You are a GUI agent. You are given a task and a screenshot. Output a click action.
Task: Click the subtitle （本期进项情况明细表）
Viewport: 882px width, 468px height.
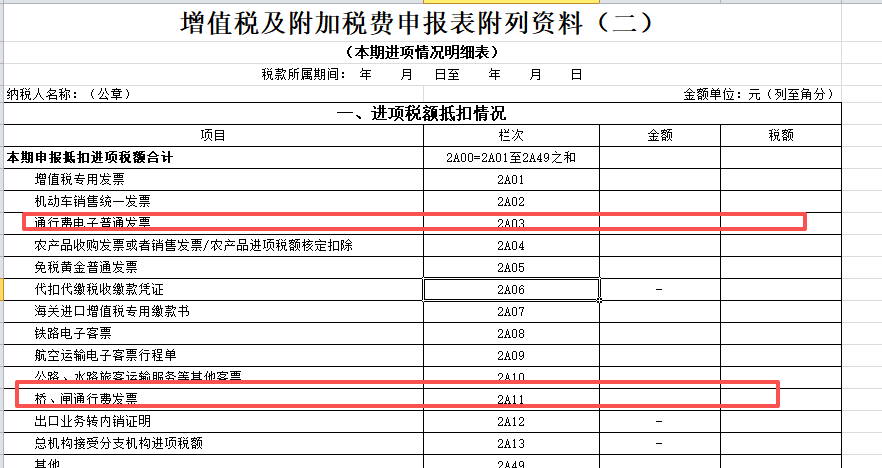point(422,52)
